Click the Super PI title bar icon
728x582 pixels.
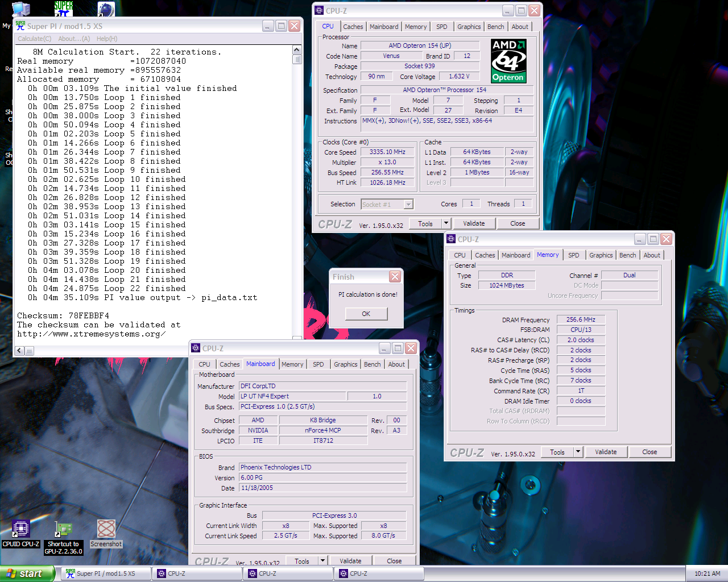tap(20, 26)
